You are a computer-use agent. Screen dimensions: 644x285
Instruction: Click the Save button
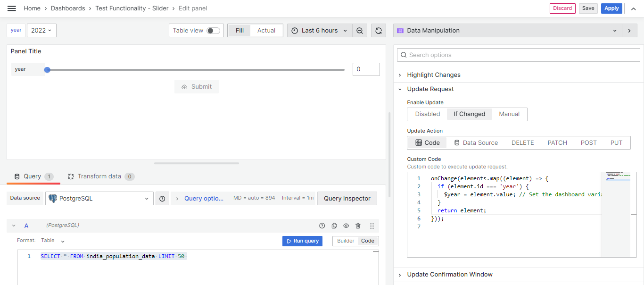point(588,8)
